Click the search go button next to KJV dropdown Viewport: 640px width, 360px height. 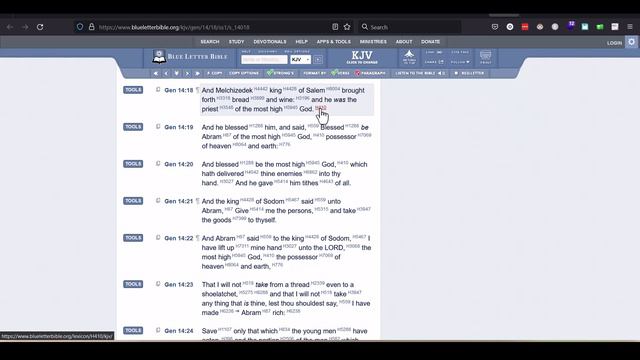point(318,60)
